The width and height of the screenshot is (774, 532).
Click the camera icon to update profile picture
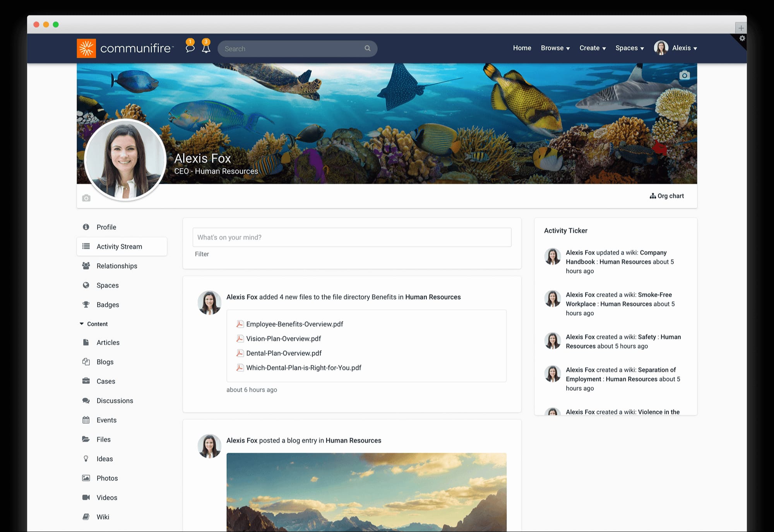[86, 198]
